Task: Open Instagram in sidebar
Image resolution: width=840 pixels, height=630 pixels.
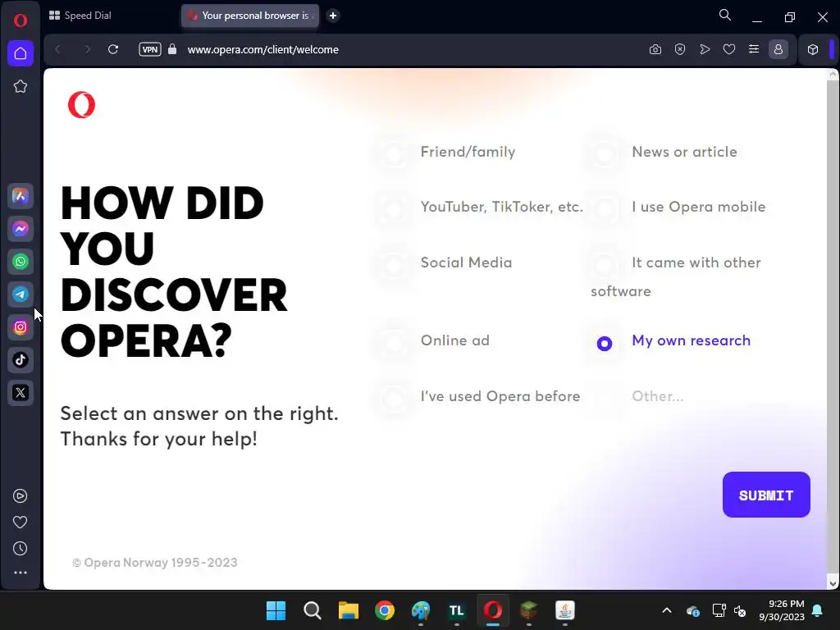Action: pos(21,327)
